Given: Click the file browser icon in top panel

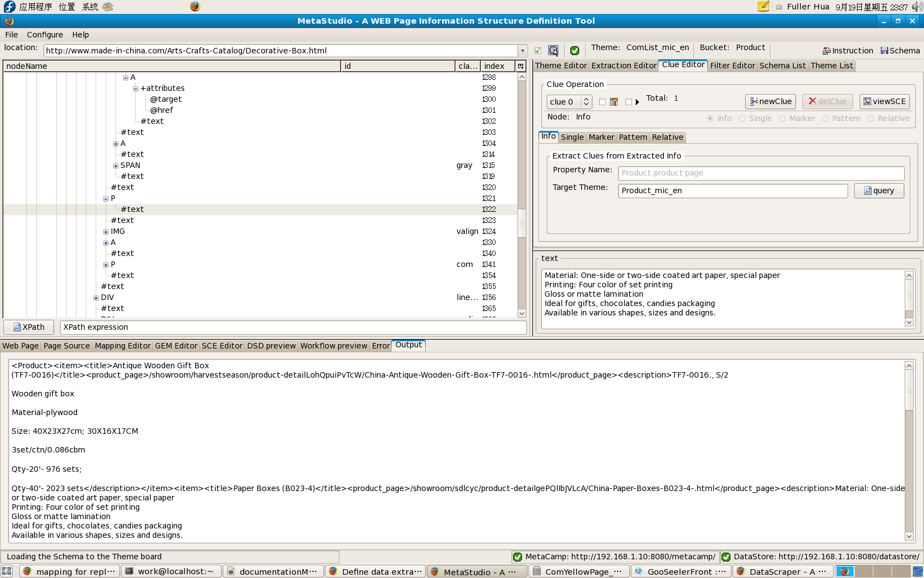Looking at the screenshot, I should point(108,7).
